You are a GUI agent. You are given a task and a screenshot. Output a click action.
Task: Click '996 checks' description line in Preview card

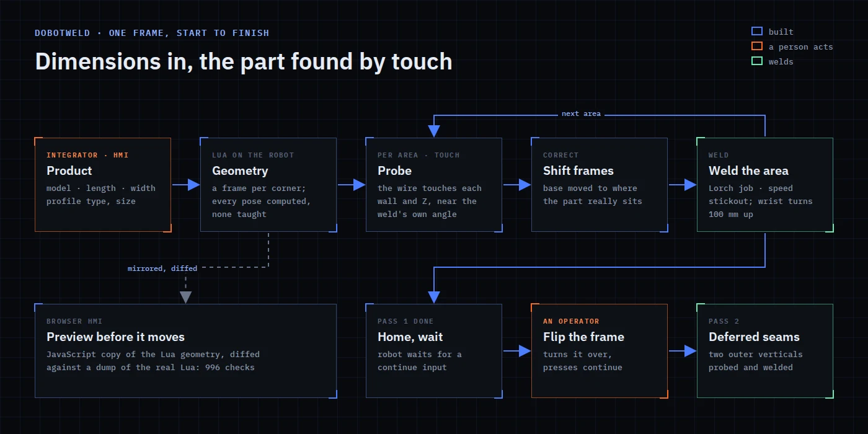pyautogui.click(x=151, y=367)
